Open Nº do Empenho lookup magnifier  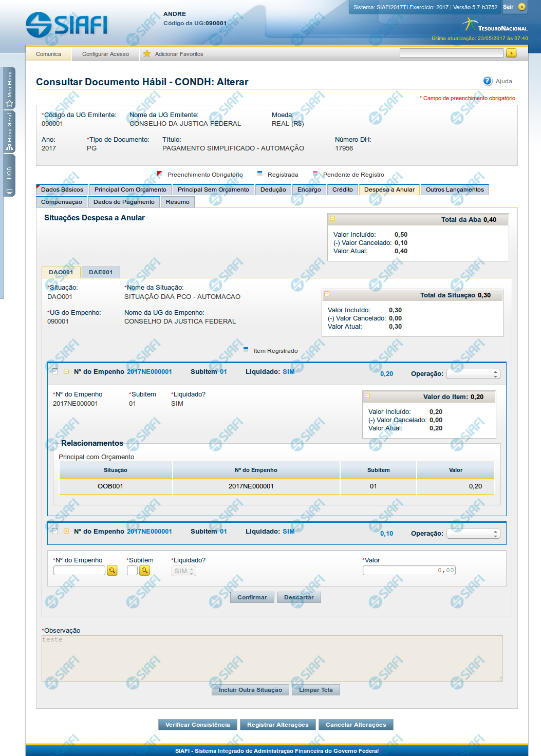[112, 571]
